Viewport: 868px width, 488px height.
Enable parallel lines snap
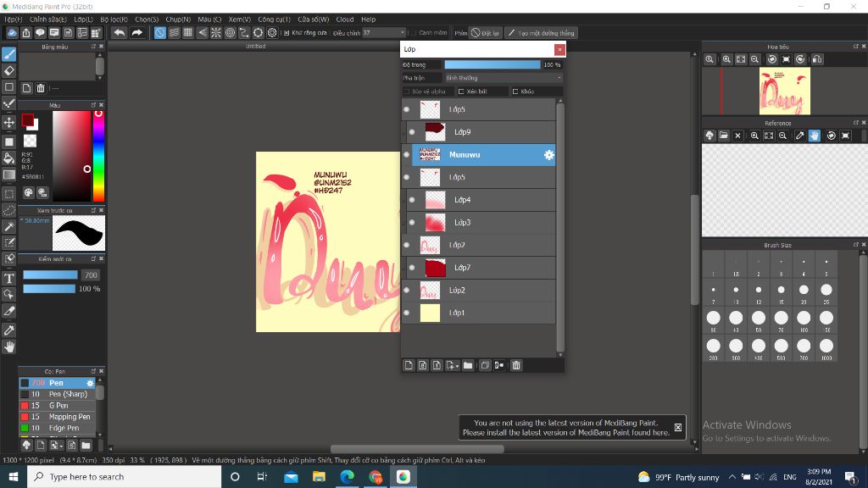pos(174,33)
